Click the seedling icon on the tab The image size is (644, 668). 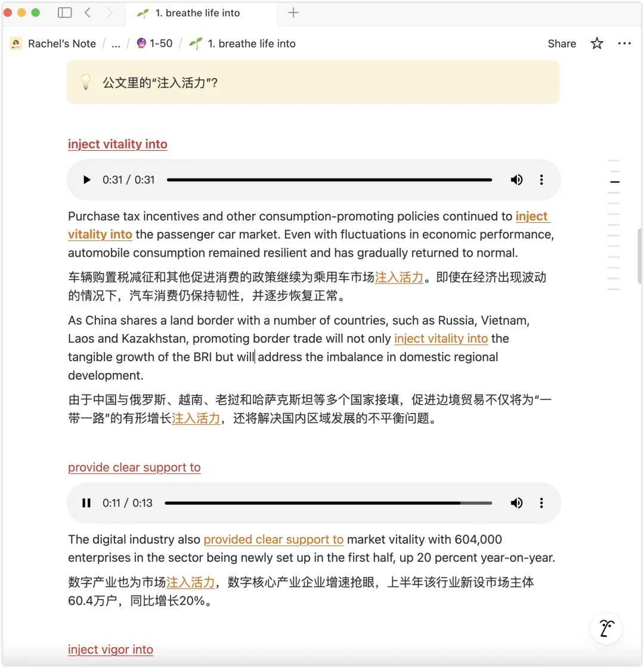143,13
